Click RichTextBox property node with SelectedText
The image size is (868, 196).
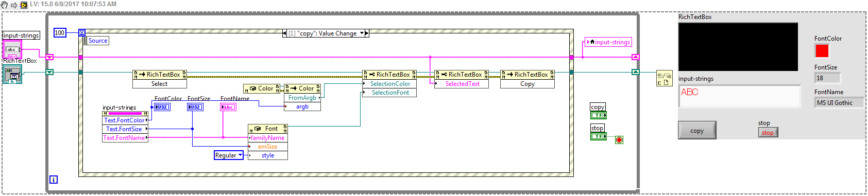[462, 75]
